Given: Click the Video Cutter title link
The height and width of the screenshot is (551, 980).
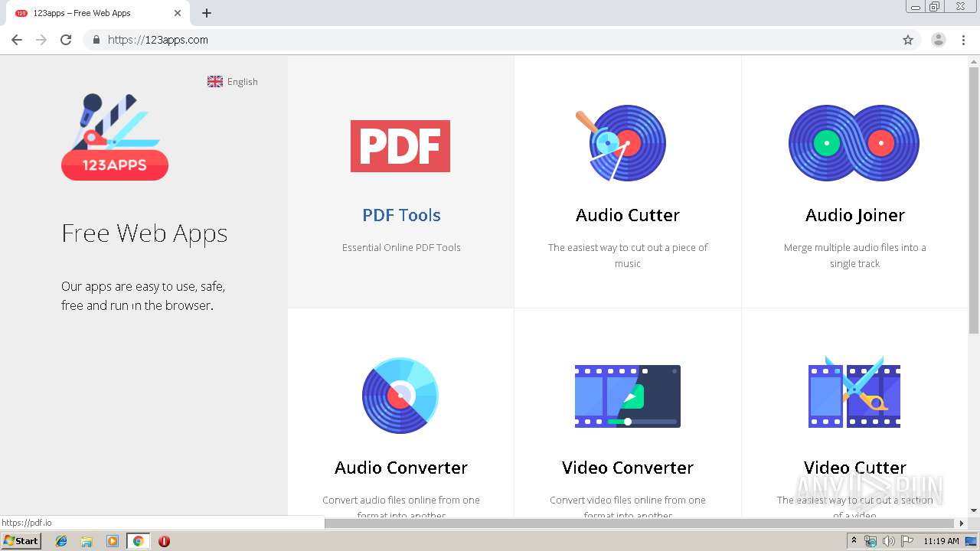Looking at the screenshot, I should (855, 468).
